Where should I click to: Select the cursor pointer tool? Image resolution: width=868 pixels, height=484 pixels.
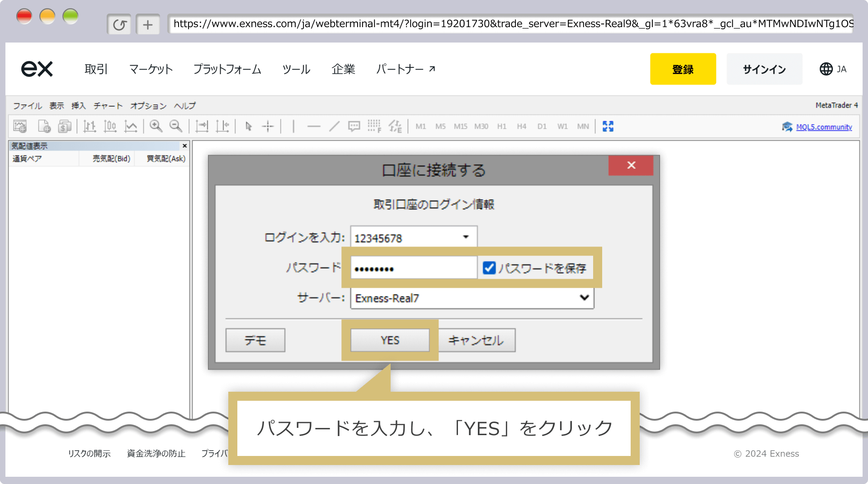[248, 126]
